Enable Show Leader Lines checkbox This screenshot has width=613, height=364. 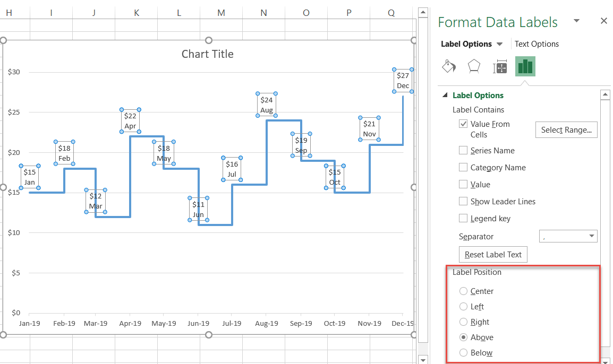point(463,202)
